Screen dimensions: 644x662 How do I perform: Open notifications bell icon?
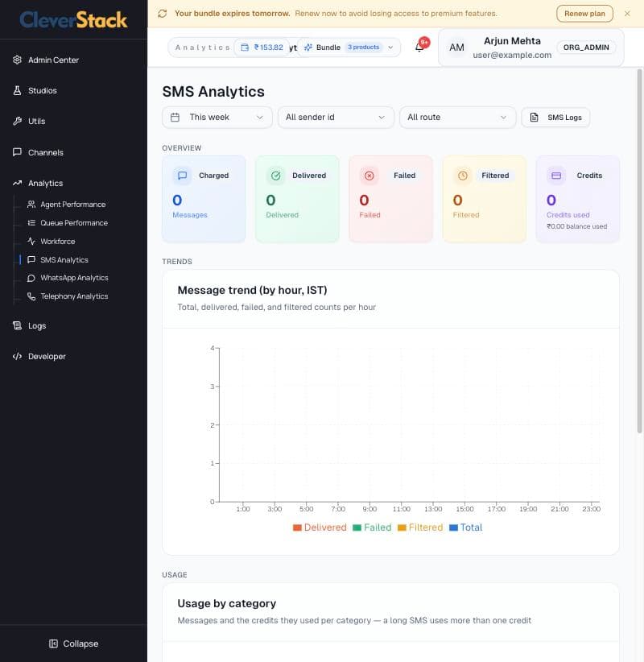point(419,48)
